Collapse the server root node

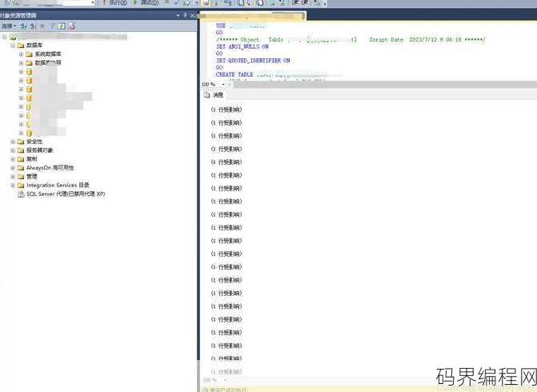[5, 37]
